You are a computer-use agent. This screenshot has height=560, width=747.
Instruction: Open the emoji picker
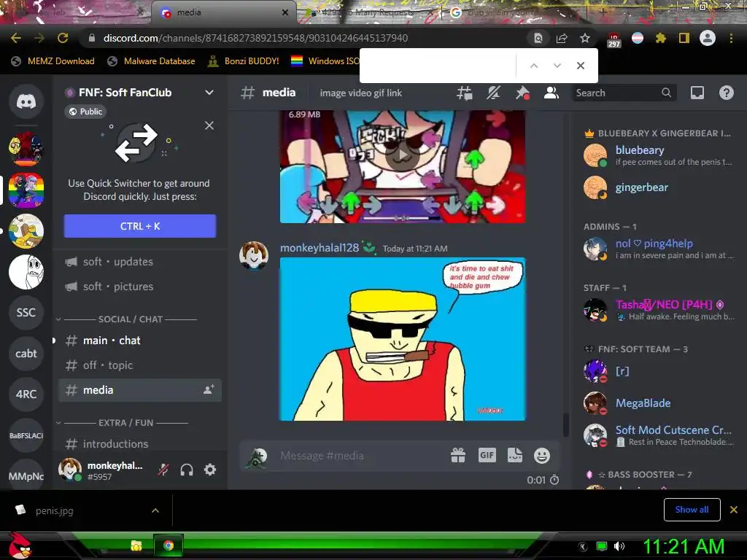pos(542,456)
